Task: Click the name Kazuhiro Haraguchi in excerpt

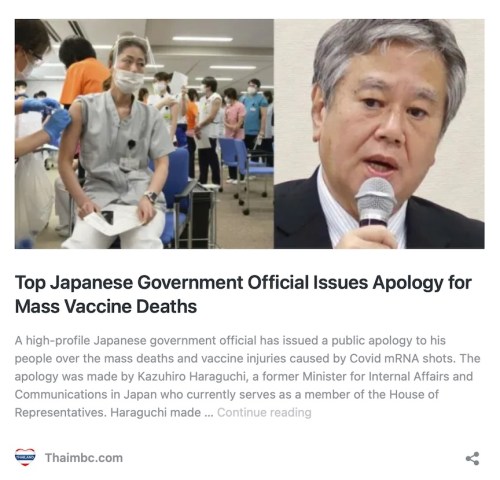Action: click(191, 376)
